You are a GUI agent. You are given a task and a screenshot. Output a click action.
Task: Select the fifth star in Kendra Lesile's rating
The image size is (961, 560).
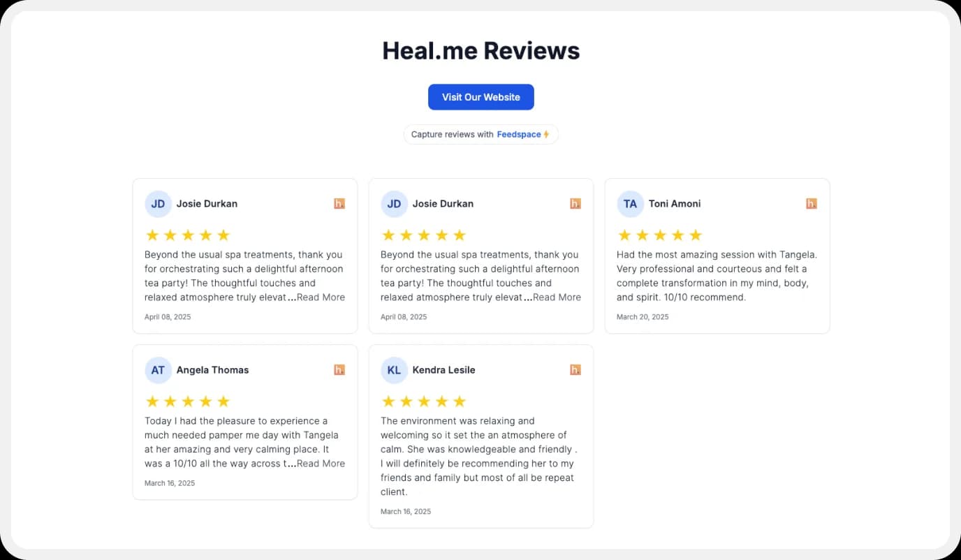coord(460,401)
